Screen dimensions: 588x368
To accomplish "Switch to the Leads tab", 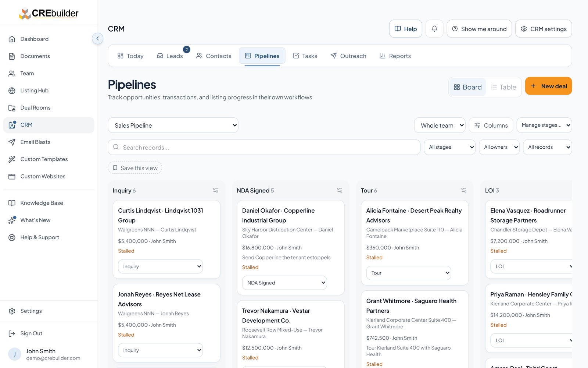I will 170,56.
